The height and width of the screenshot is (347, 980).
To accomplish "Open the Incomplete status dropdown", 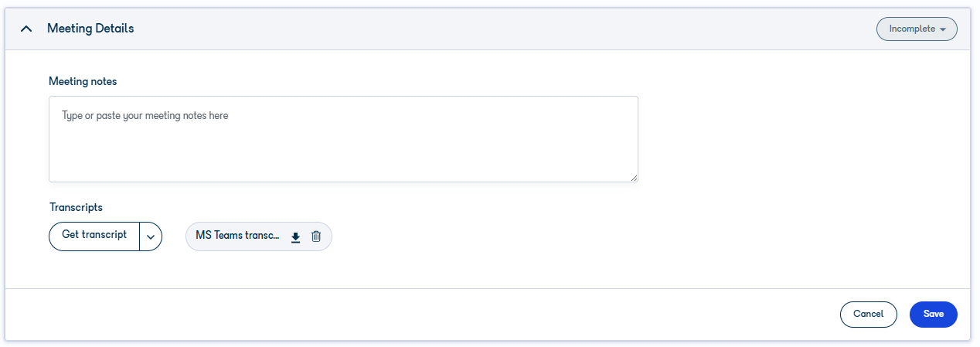I will [917, 29].
